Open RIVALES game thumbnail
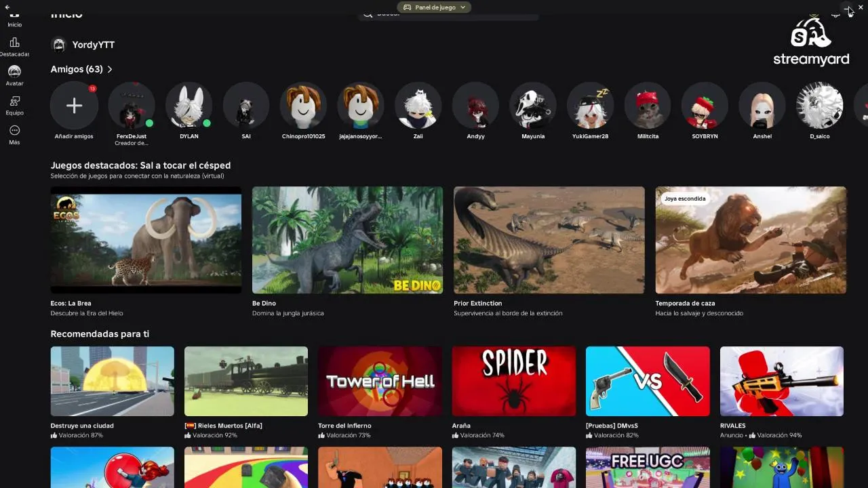 782,381
